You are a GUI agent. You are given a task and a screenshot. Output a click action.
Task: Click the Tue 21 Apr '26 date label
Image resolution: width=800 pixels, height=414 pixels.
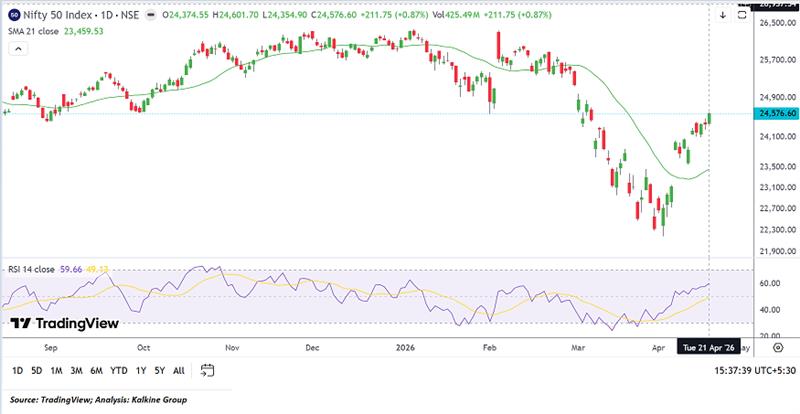(x=708, y=348)
